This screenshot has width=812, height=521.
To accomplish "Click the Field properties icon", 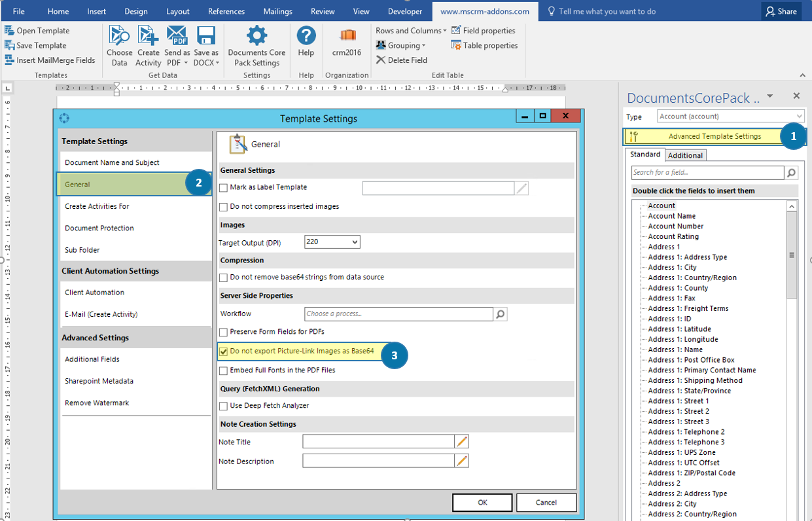I will 456,31.
